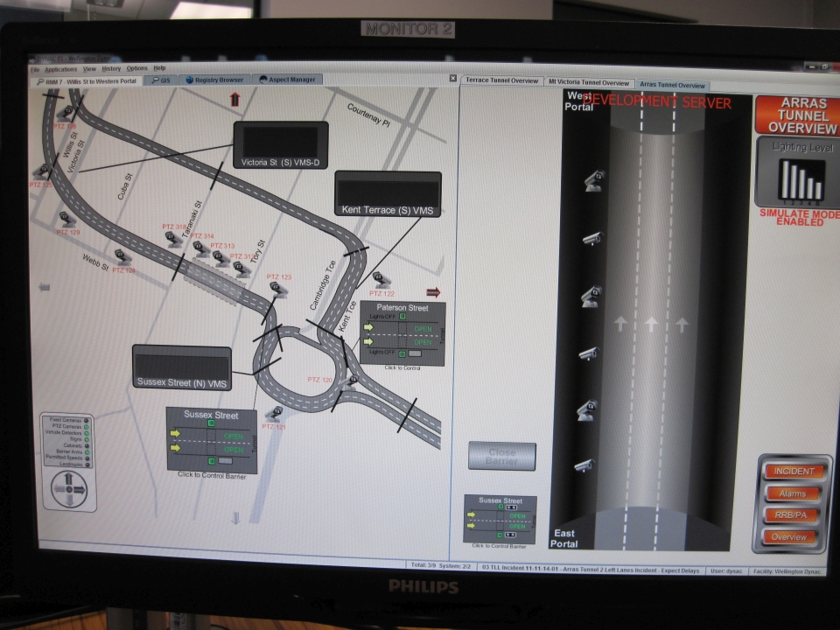Image resolution: width=840 pixels, height=630 pixels.
Task: Open tunnel camera nearest the West Portal
Action: [594, 180]
